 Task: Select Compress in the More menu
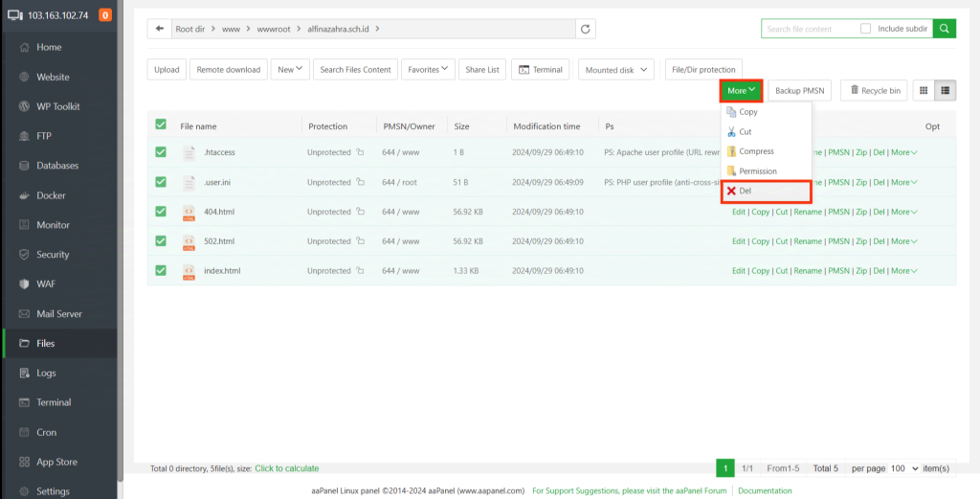point(756,151)
